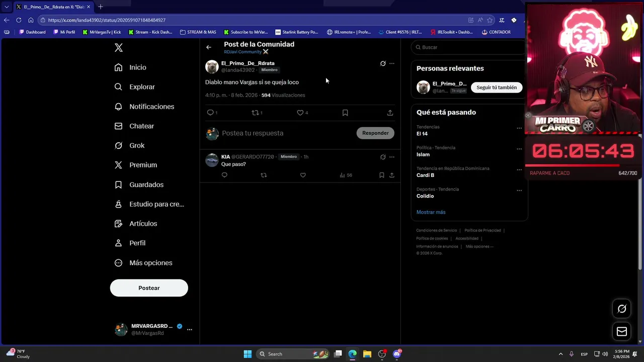Click the x.com URL address bar
Screen dimensions: 644x362
point(252,20)
